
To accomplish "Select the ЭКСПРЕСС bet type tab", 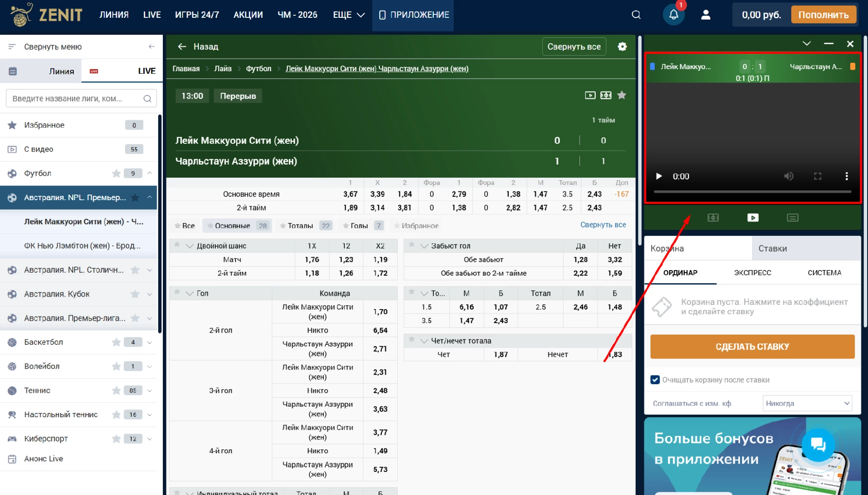I will tap(752, 273).
